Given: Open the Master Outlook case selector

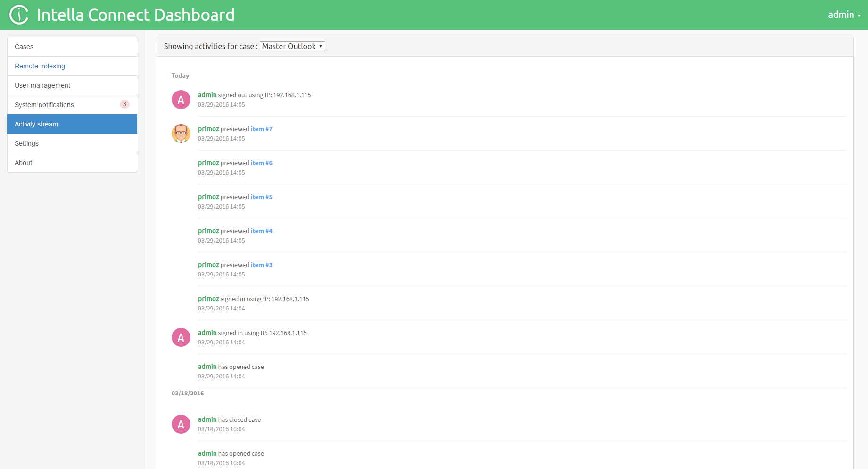Looking at the screenshot, I should (292, 46).
